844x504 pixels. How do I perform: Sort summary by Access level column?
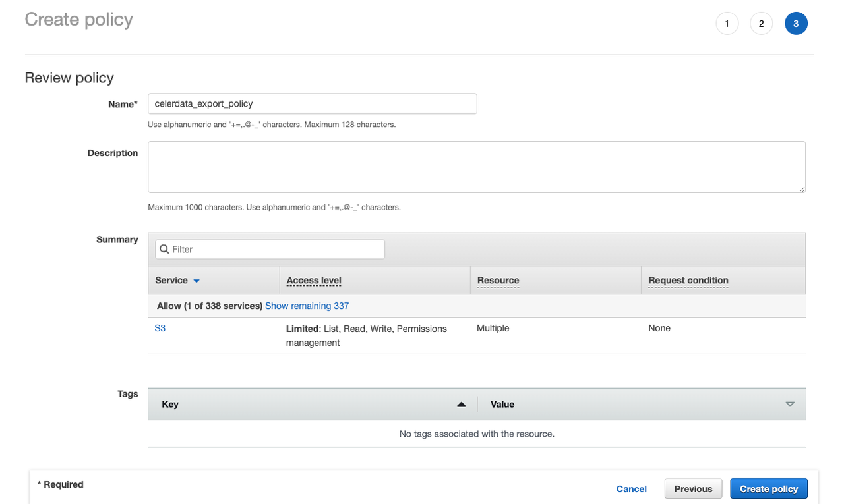tap(313, 280)
